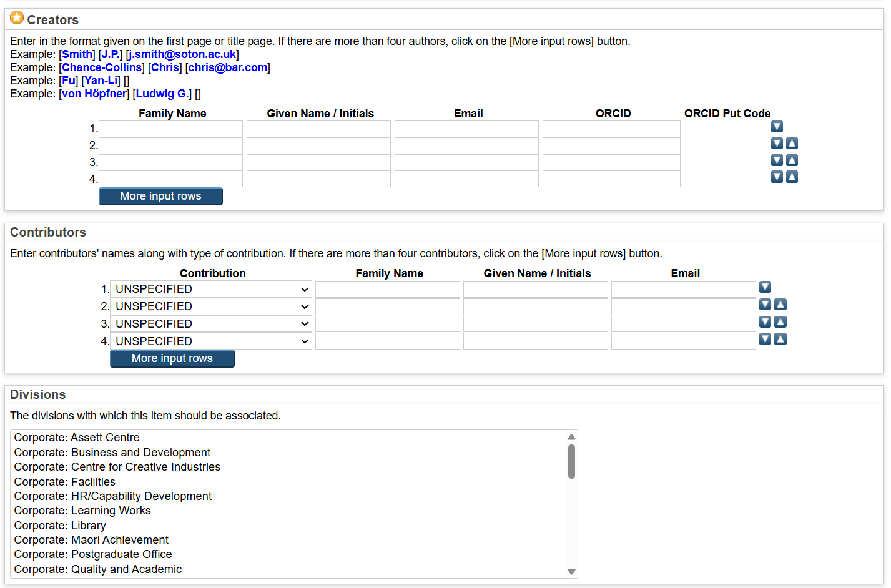Open Contribution dropdown for contributor 1

pos(211,289)
